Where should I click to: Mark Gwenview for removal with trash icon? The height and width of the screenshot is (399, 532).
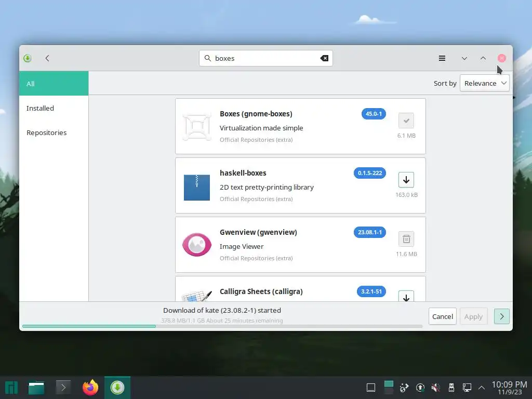point(406,239)
